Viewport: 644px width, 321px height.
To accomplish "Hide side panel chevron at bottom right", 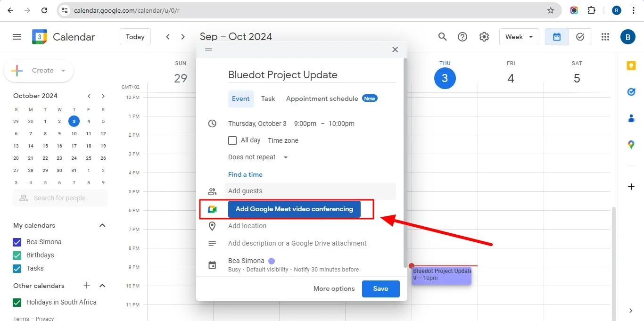I will click(x=631, y=310).
